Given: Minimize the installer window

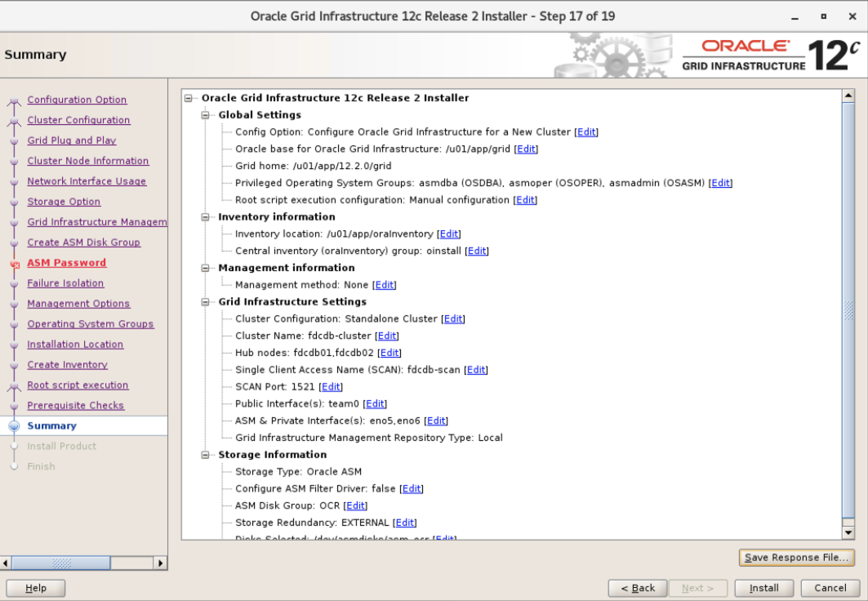Looking at the screenshot, I should coord(795,18).
